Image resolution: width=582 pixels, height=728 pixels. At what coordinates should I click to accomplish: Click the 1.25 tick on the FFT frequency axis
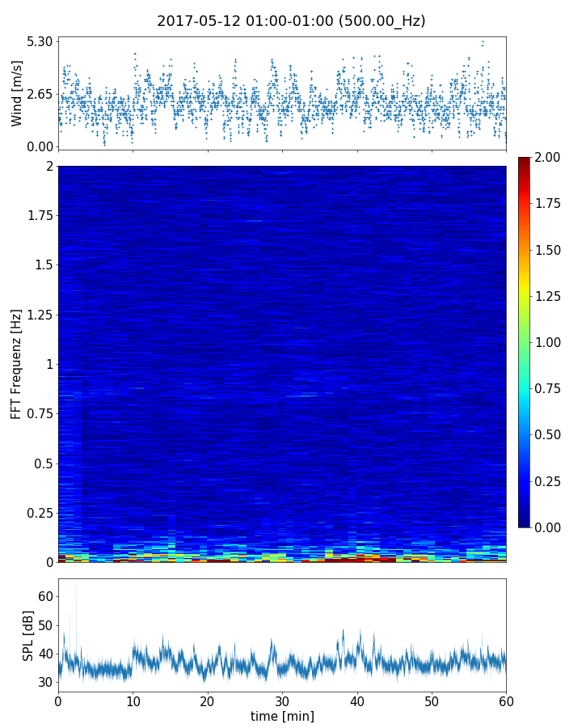[39, 315]
